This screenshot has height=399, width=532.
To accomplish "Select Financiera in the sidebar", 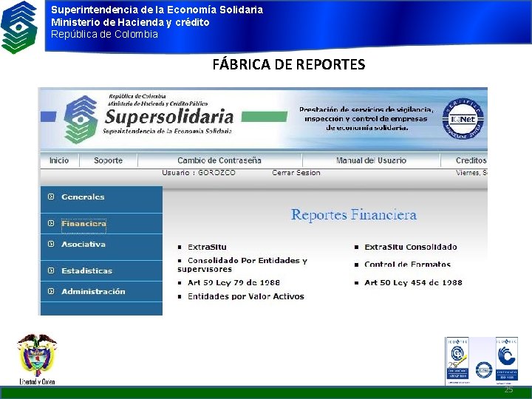I will (83, 224).
